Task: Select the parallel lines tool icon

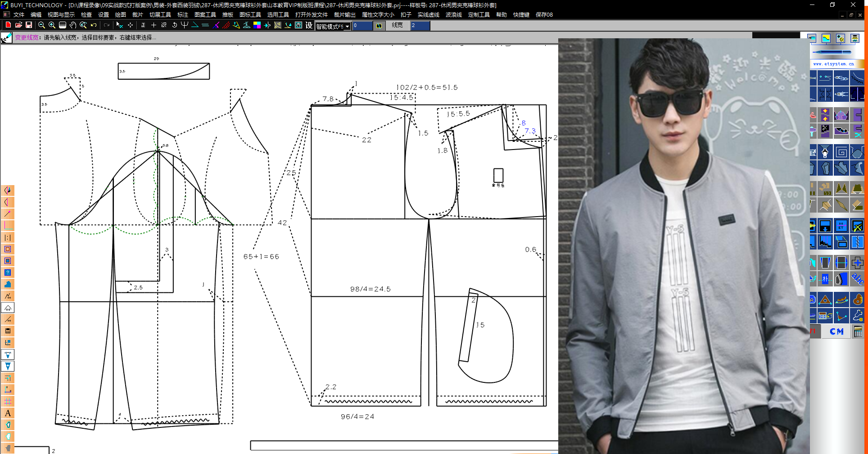Action: (x=205, y=25)
